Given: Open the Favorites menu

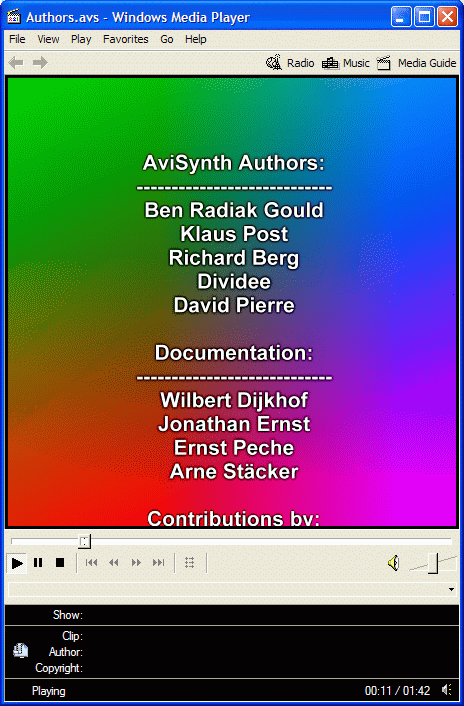Looking at the screenshot, I should (x=126, y=39).
